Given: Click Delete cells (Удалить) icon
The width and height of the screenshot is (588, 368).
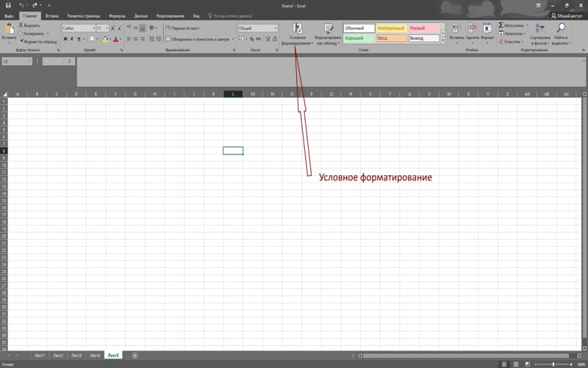Looking at the screenshot, I should 473,33.
